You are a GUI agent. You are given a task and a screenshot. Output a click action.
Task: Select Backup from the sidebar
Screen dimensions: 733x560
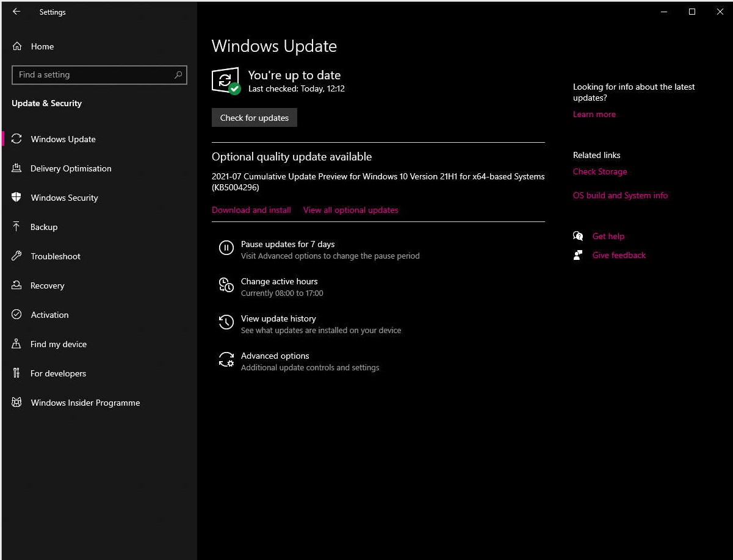pos(44,227)
